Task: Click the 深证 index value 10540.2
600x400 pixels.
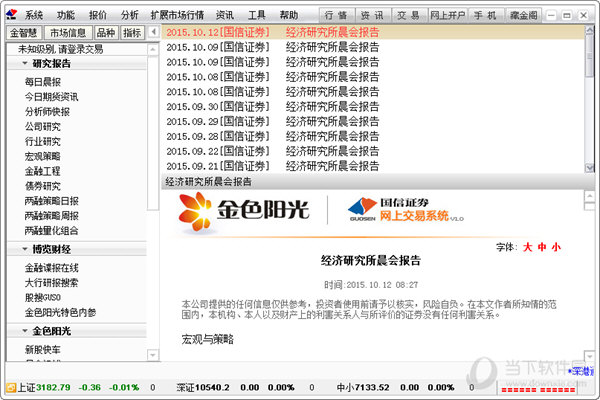Action: [x=212, y=387]
